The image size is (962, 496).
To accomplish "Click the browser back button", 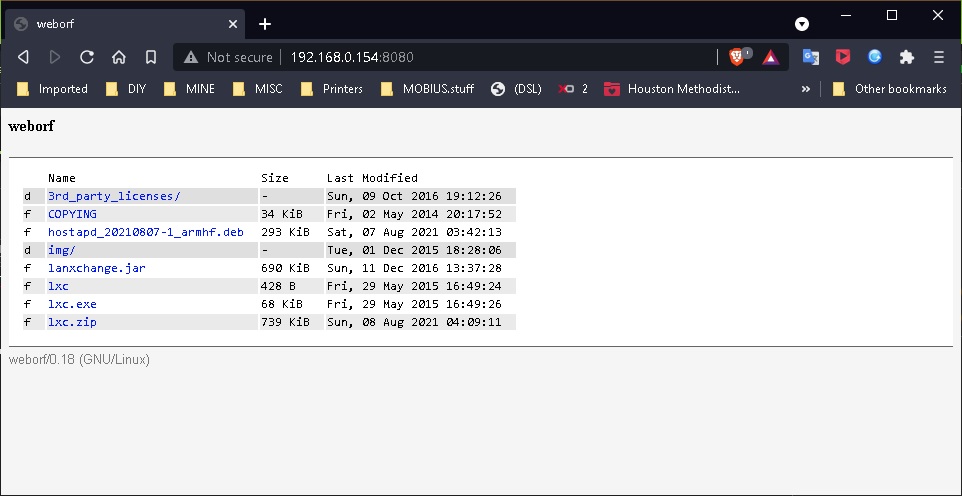I will [x=24, y=57].
